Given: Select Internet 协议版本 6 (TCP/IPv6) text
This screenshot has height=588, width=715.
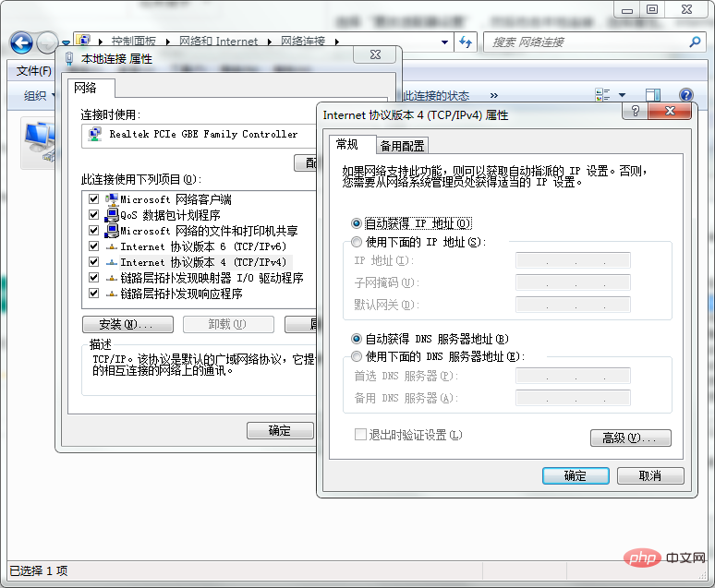Looking at the screenshot, I should pyautogui.click(x=203, y=246).
